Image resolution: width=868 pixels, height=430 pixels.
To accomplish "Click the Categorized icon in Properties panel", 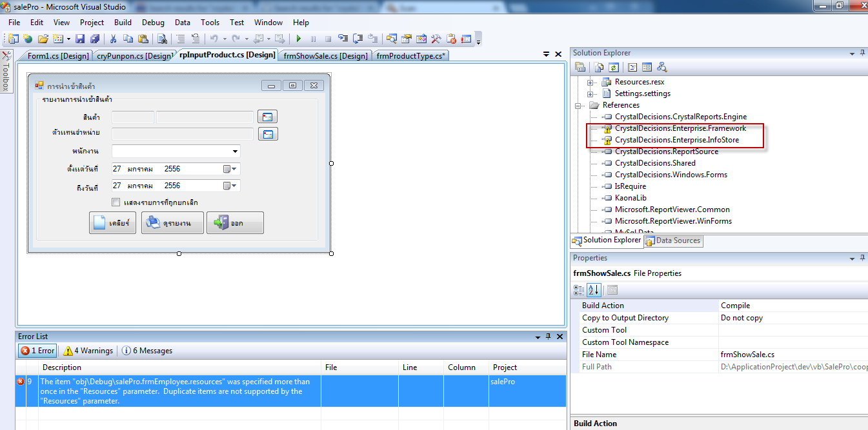I will (579, 290).
